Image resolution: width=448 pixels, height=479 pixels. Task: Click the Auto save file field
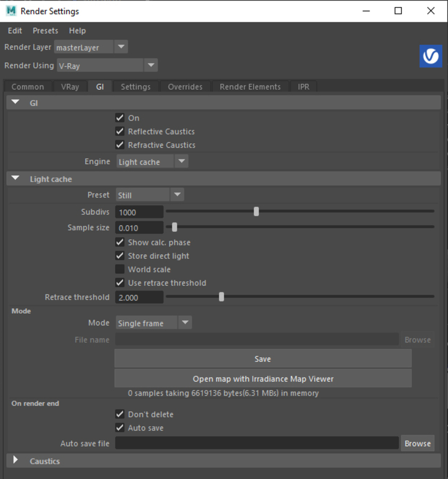(x=257, y=443)
